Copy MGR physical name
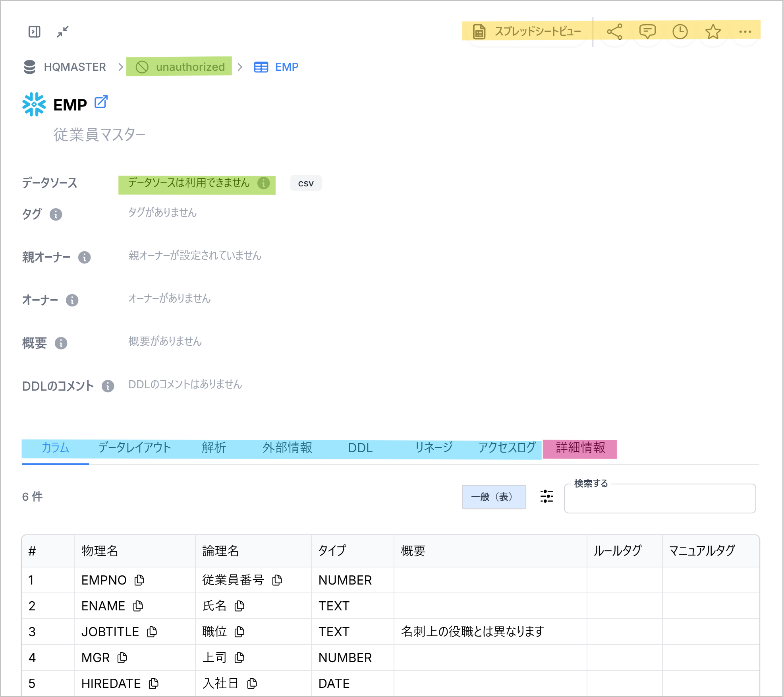The image size is (784, 697). tap(122, 658)
